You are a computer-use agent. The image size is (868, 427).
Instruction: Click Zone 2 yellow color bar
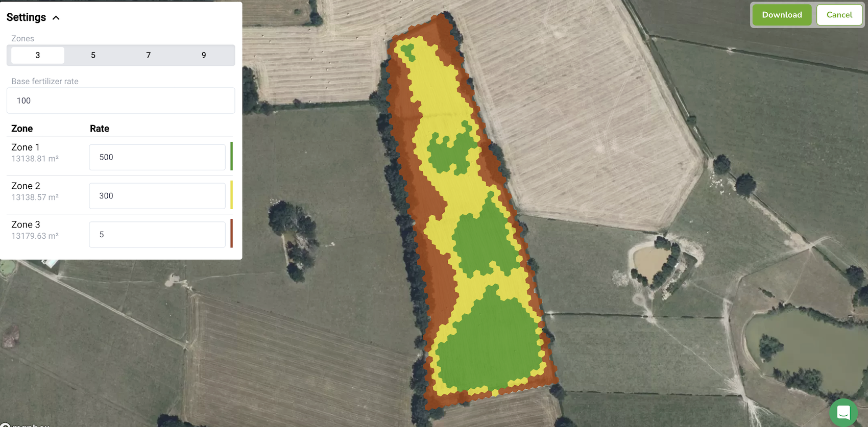coord(231,195)
